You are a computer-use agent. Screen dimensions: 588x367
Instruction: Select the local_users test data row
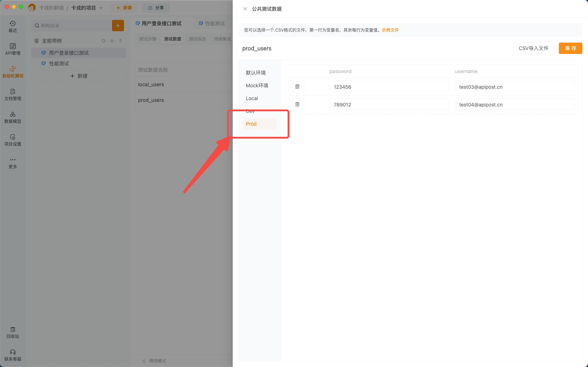(184, 84)
